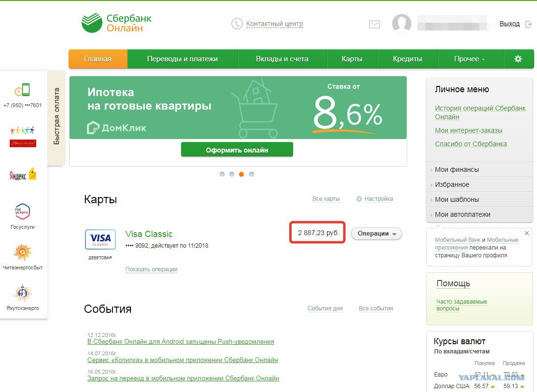This screenshot has width=537, height=392.
Task: Click Показать операции under the card
Action: point(151,269)
